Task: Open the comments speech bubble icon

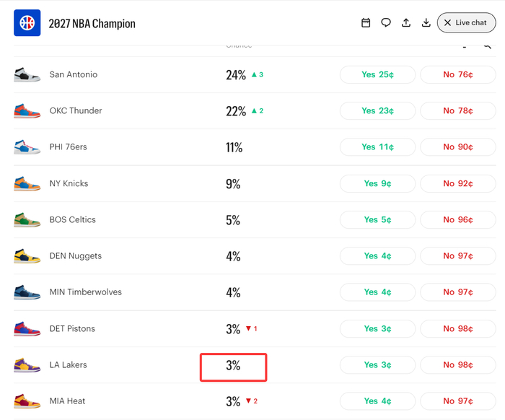Action: (386, 22)
